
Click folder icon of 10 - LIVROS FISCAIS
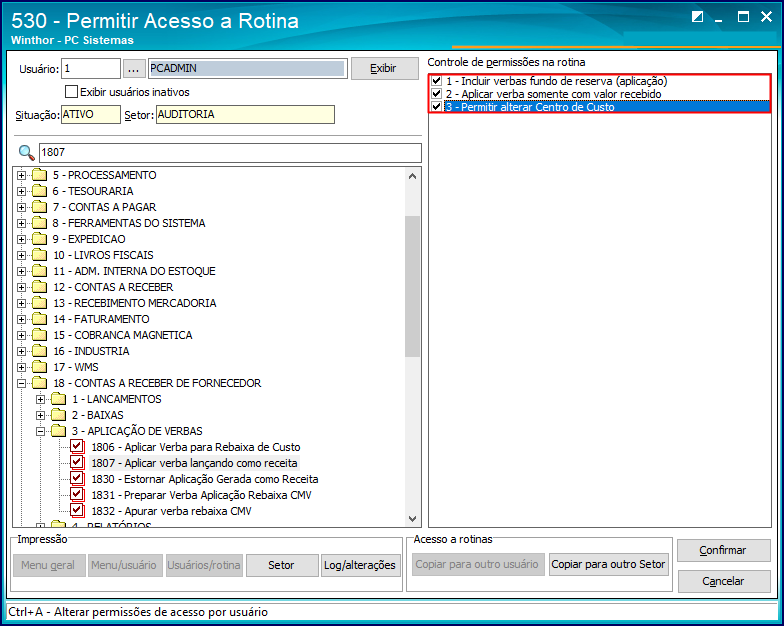[40, 255]
